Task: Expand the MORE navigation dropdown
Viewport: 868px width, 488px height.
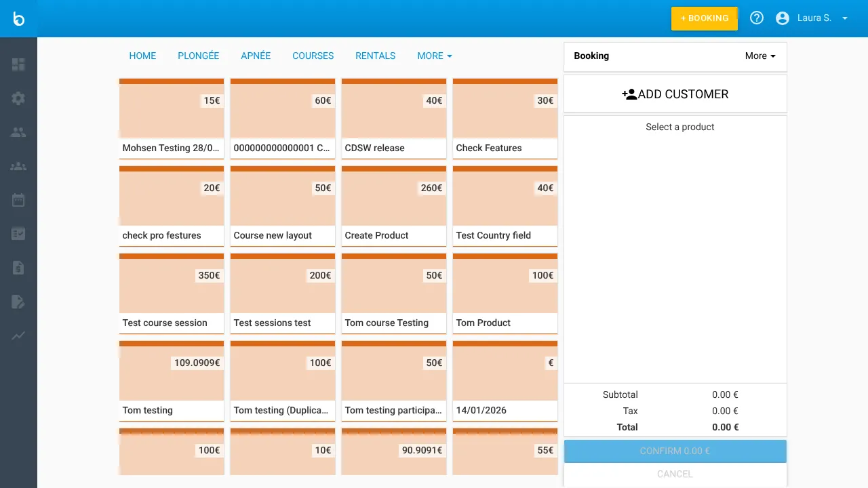Action: click(434, 56)
